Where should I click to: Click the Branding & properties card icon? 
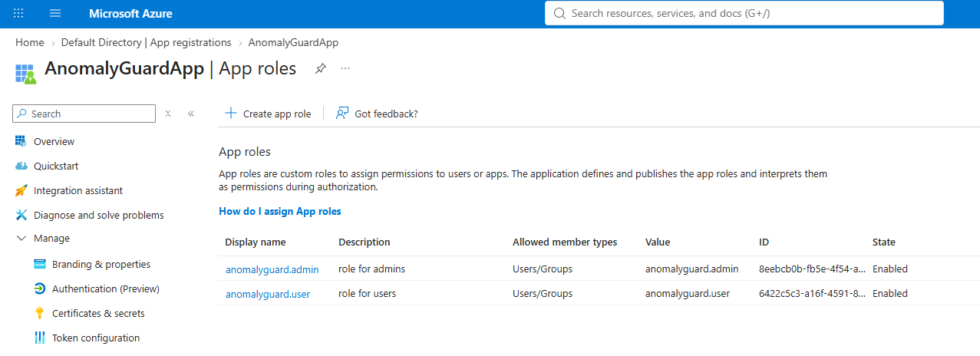click(40, 264)
